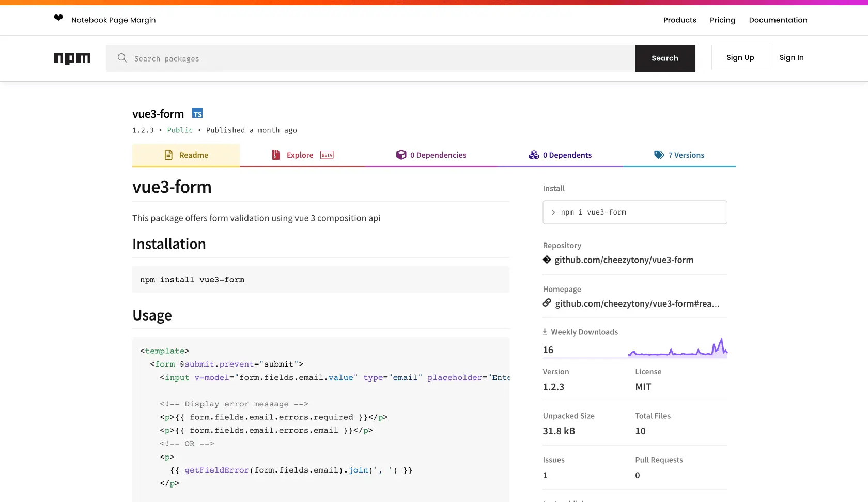The image size is (868, 502).
Task: Open the 7 Versions tab
Action: coord(679,155)
